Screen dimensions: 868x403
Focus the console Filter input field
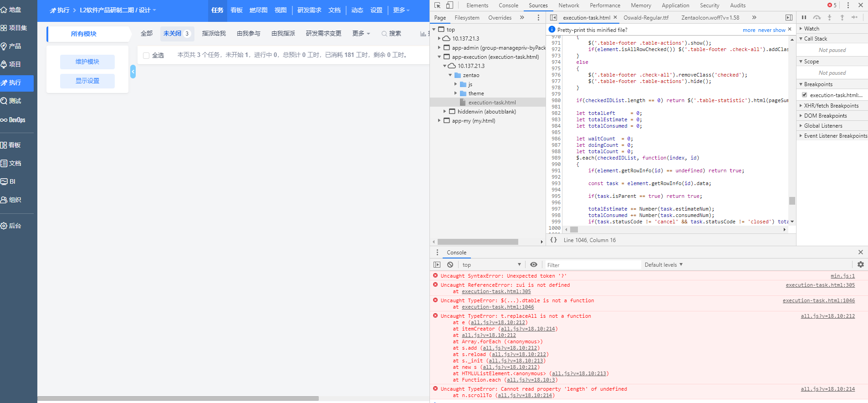click(592, 265)
